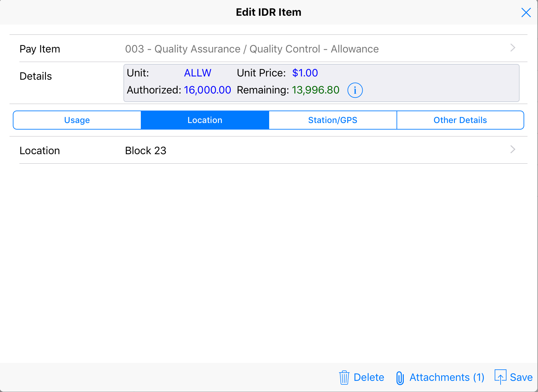This screenshot has width=538, height=392.
Task: Expand the Pay Item row chevron
Action: [x=513, y=48]
